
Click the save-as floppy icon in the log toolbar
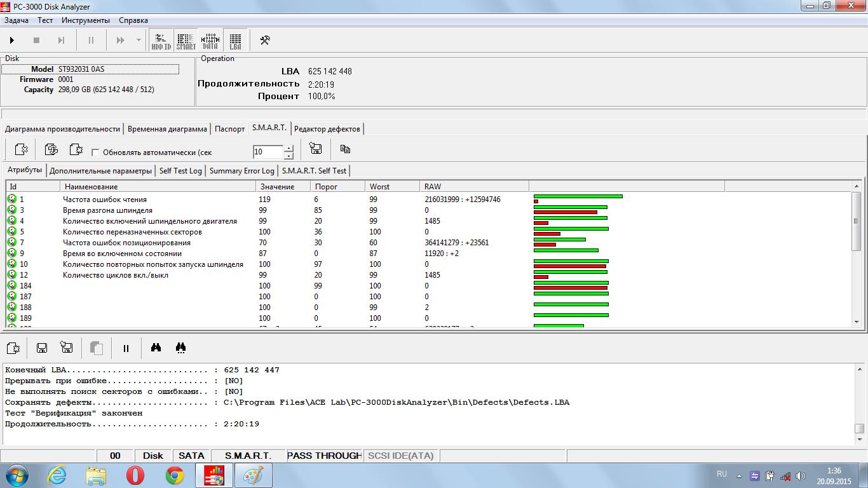pos(66,348)
